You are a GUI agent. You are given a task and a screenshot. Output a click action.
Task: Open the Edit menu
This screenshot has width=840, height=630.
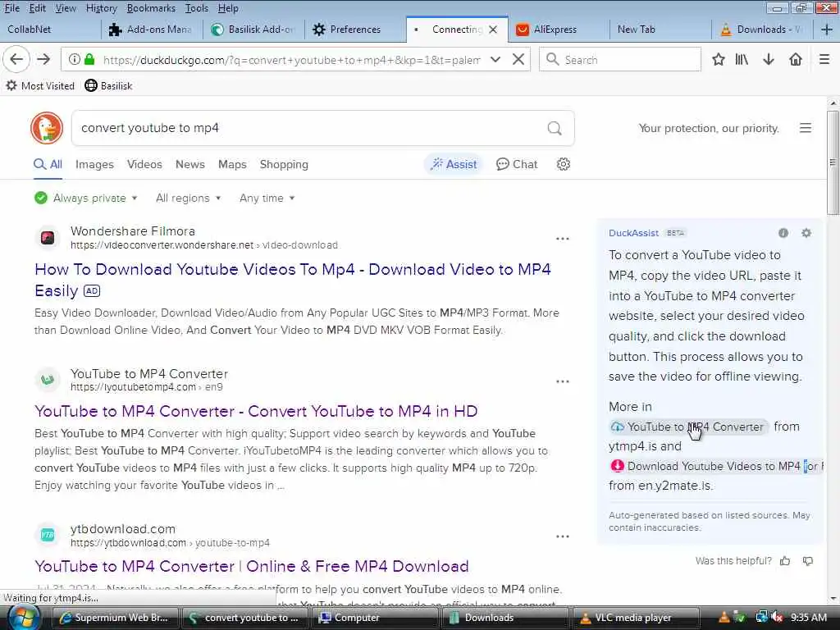[x=37, y=8]
